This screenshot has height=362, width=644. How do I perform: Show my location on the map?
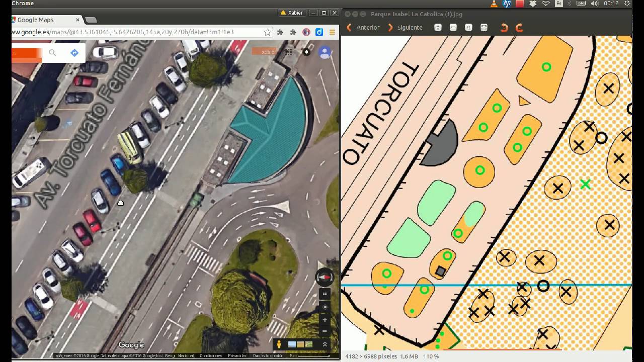click(325, 307)
